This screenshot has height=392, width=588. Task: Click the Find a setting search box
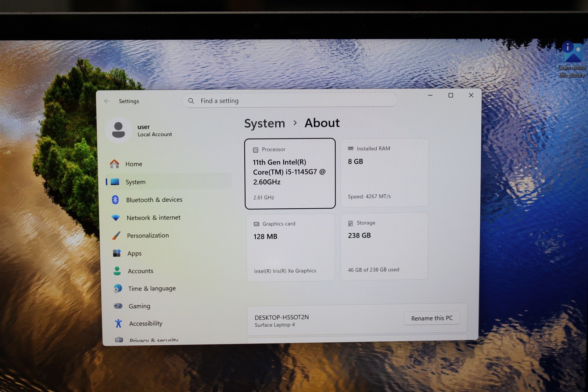pos(290,101)
